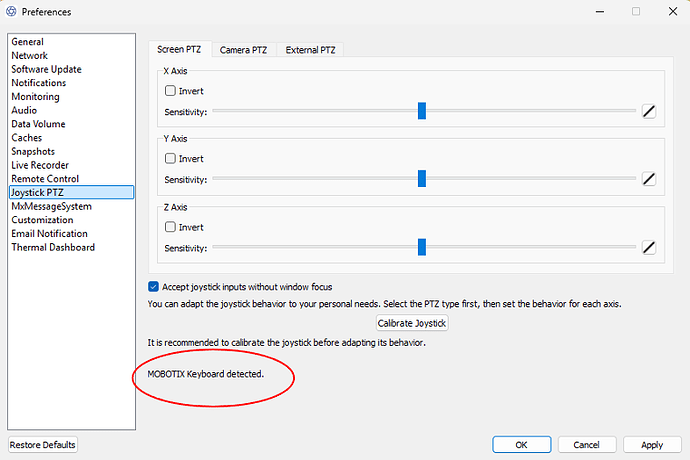Enable Invert for the Y Axis
This screenshot has width=690, height=460.
pyautogui.click(x=170, y=158)
